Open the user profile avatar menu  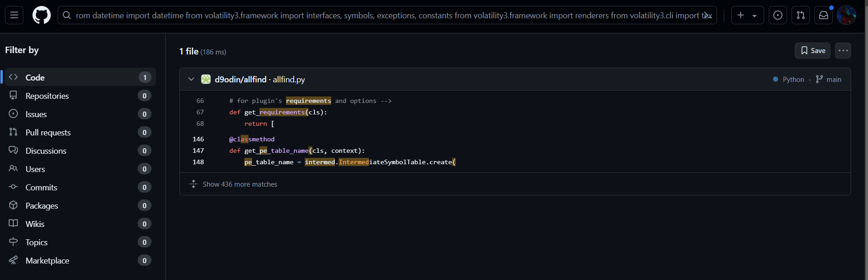tap(846, 15)
